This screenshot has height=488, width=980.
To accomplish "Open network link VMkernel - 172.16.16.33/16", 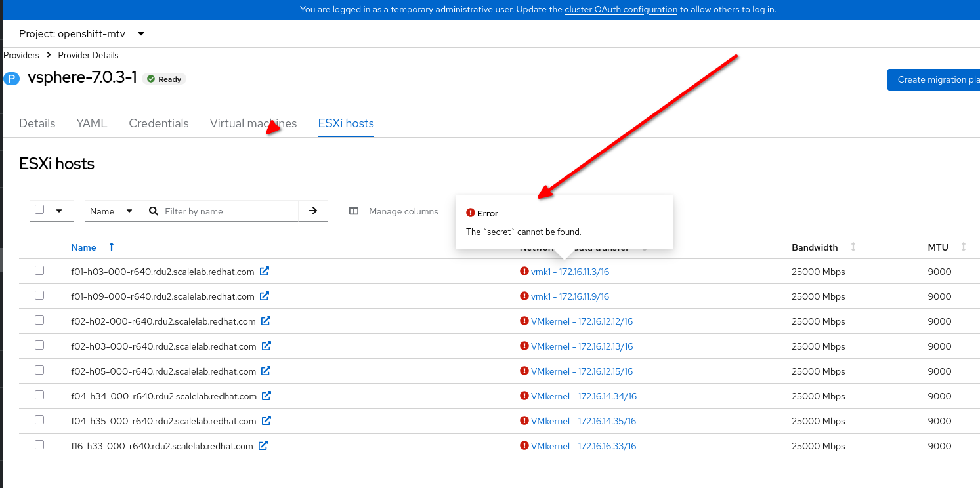I will coord(584,446).
